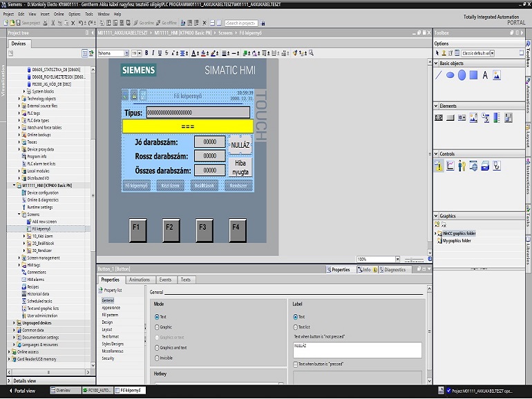Screen dimensions: 532x399
Task: Expand the 10_Kézi üzem screen folder
Action: point(24,236)
